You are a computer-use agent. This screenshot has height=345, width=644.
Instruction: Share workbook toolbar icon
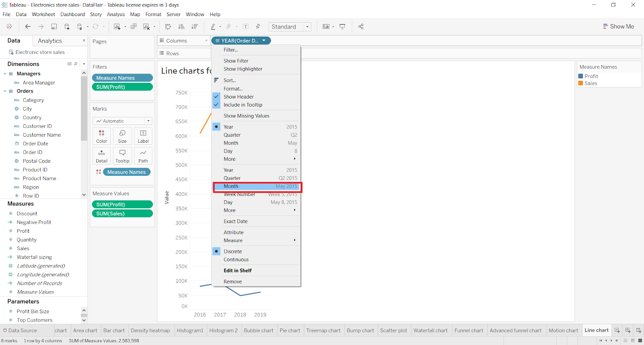pyautogui.click(x=361, y=27)
